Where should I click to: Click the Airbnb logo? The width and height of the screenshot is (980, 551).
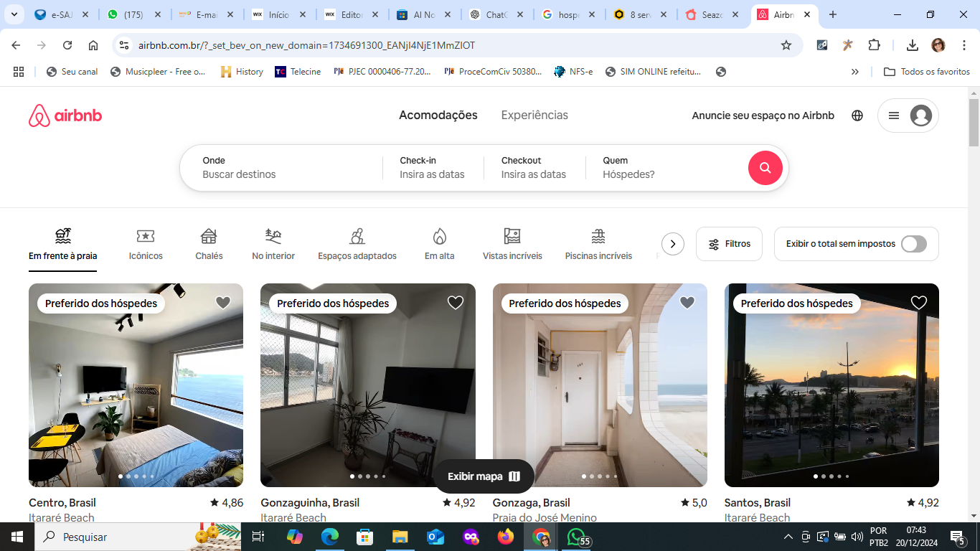(65, 116)
